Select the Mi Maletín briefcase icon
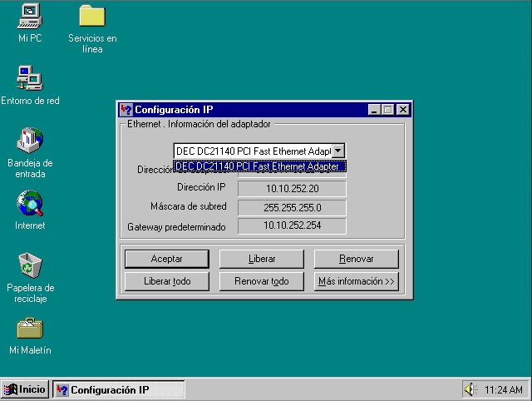The image size is (532, 401). [x=30, y=328]
